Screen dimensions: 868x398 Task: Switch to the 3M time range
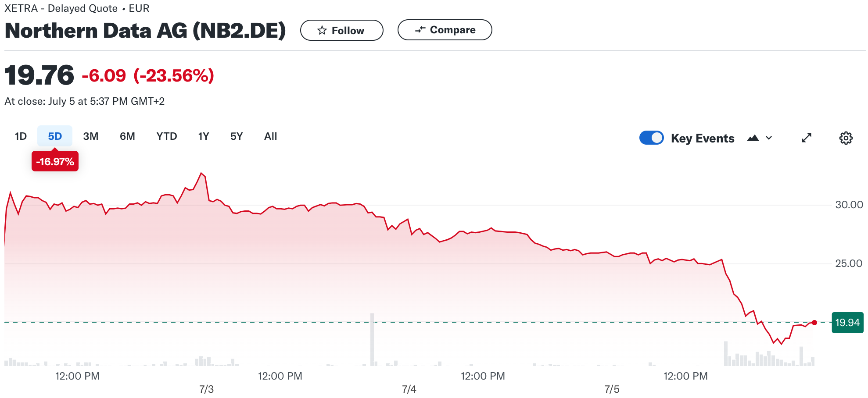click(x=91, y=136)
